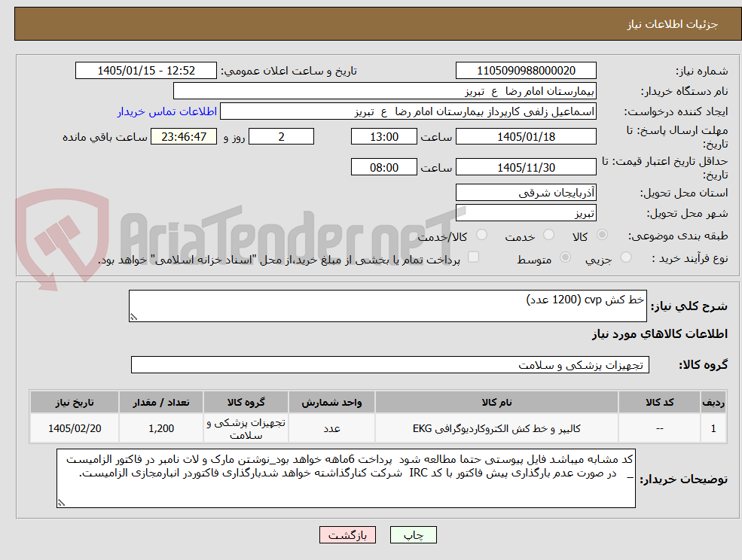
Task: Click the price validity date 1405/11/30
Action: [526, 167]
